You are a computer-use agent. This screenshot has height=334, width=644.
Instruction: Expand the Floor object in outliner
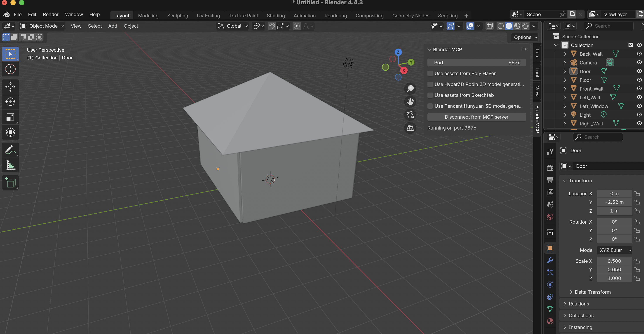click(x=565, y=80)
